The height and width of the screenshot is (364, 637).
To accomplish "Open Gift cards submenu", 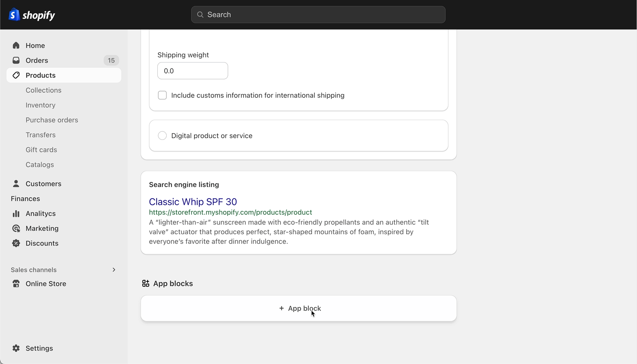I will tap(41, 150).
